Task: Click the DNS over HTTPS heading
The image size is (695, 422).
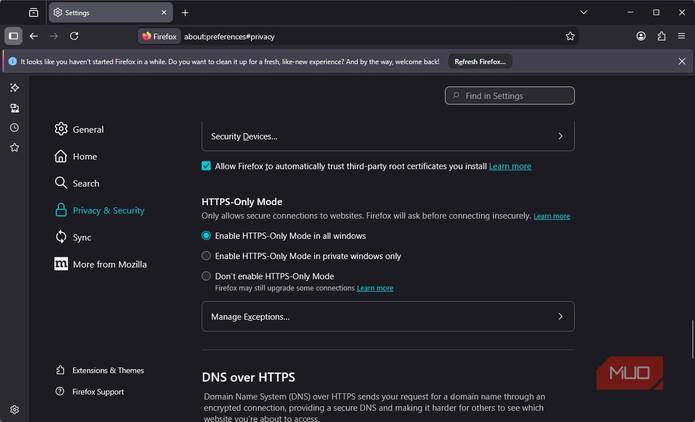Action: [x=248, y=377]
